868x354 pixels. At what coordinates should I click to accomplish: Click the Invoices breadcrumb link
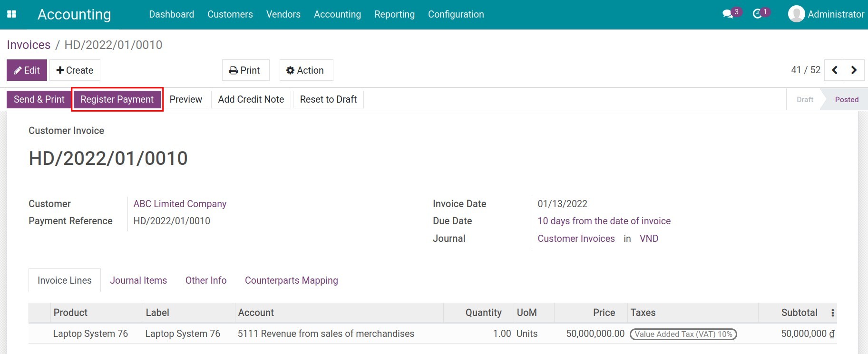pyautogui.click(x=29, y=45)
